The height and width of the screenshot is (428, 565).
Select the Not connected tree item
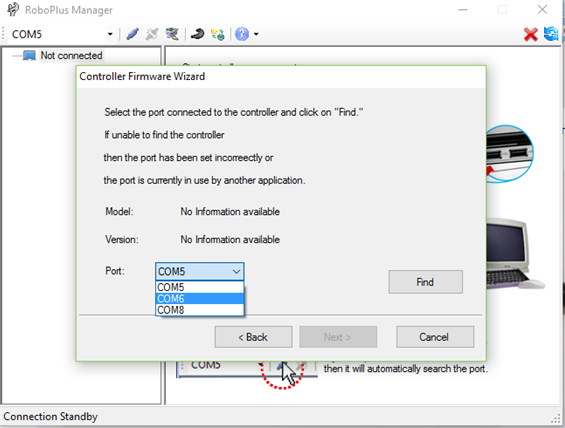[71, 55]
